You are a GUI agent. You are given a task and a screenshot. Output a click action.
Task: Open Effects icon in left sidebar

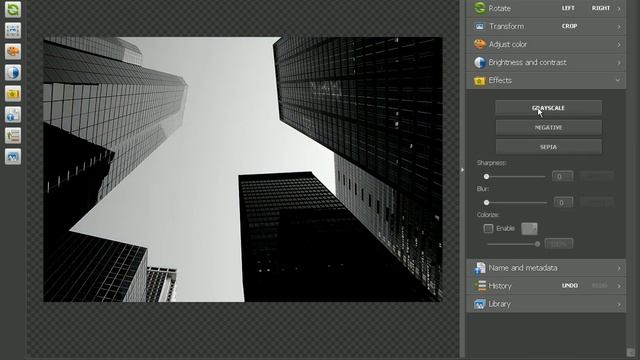13,94
